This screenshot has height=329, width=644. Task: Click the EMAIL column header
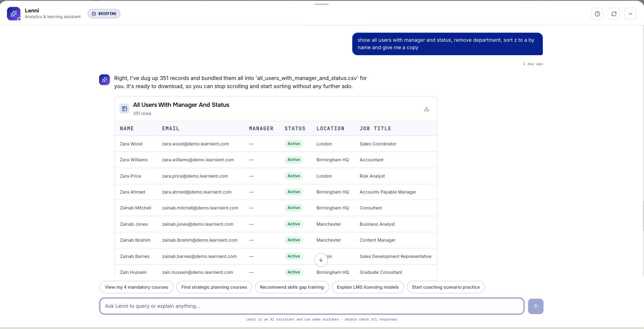171,128
